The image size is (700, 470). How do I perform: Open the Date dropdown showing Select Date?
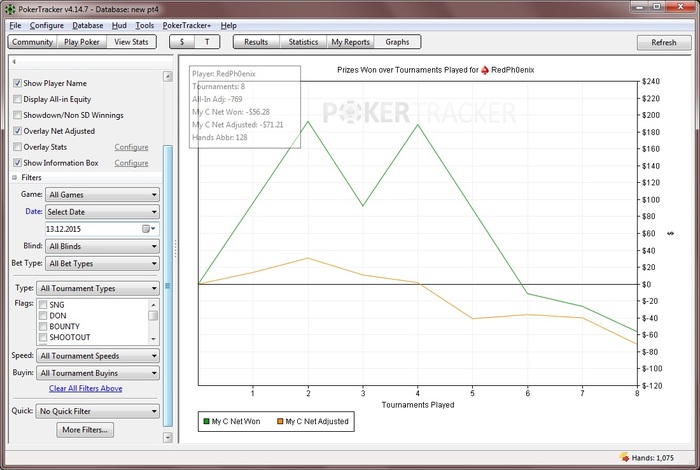(x=102, y=212)
